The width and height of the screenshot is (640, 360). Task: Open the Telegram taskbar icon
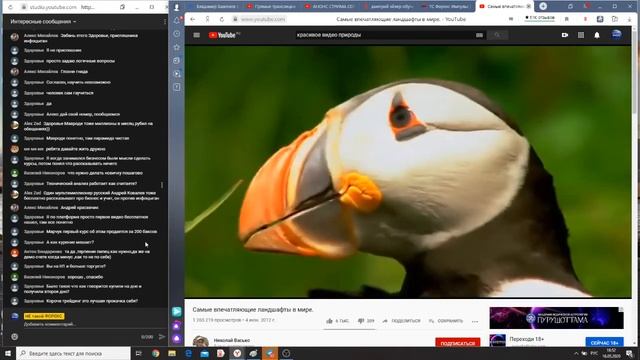coord(270,353)
